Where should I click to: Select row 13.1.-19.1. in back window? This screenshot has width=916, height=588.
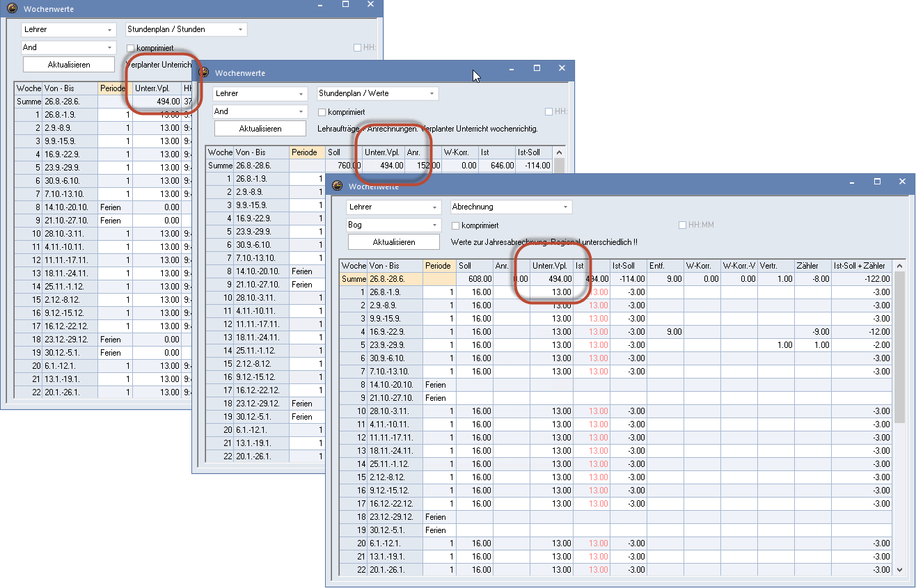102,379
